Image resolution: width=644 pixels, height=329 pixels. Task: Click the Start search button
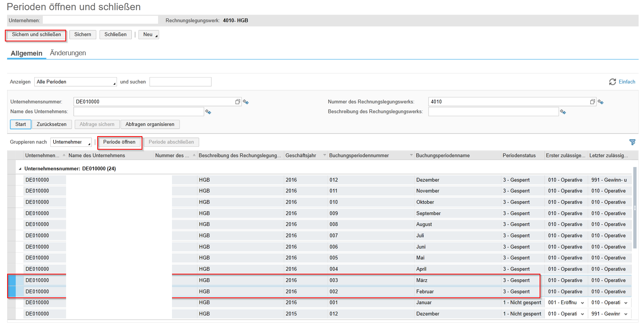click(x=21, y=124)
